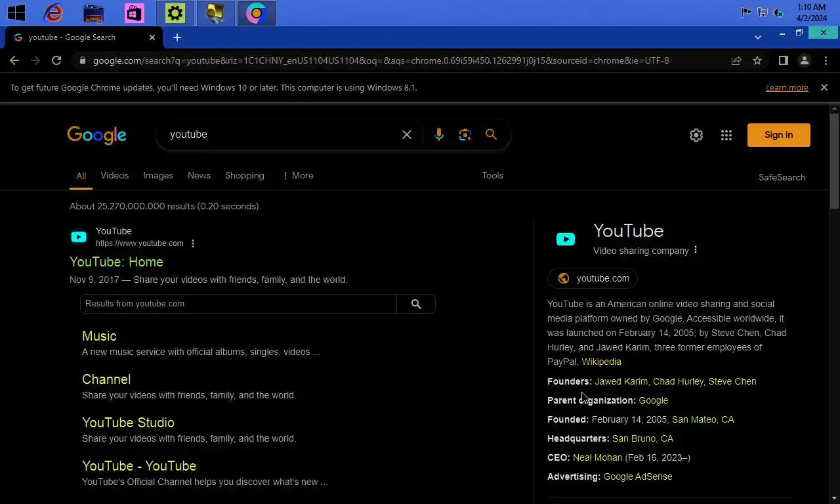Open knowledge panel more options dots
This screenshot has height=504, width=840.
coord(696,250)
